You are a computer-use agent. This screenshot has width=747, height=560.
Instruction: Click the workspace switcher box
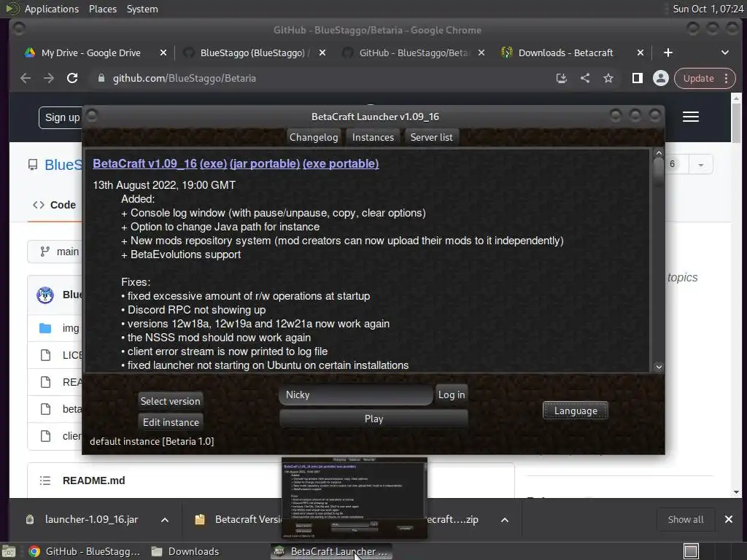click(x=691, y=551)
